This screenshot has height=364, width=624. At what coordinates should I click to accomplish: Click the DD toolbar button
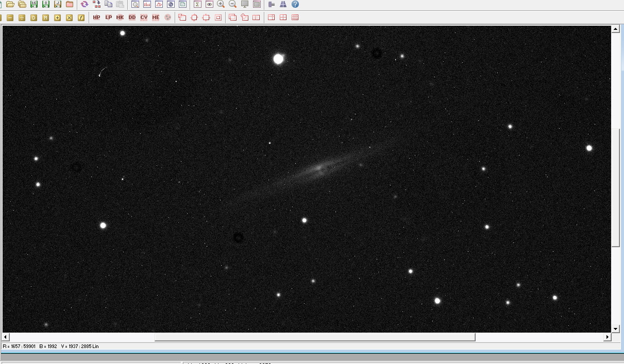tap(132, 18)
